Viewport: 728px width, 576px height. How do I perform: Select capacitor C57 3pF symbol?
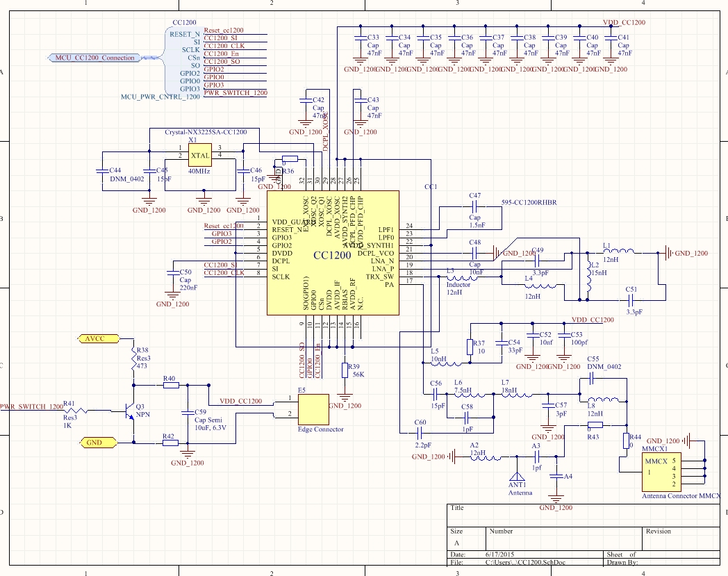548,406
